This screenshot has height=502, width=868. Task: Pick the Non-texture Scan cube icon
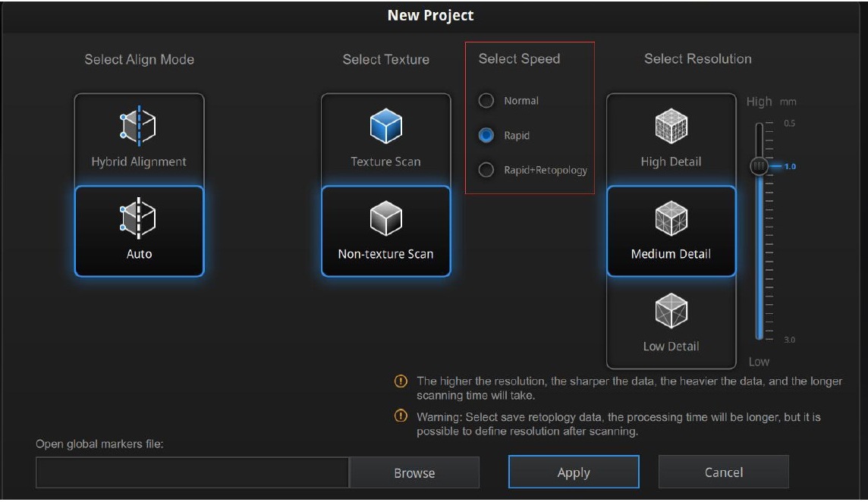click(x=385, y=219)
